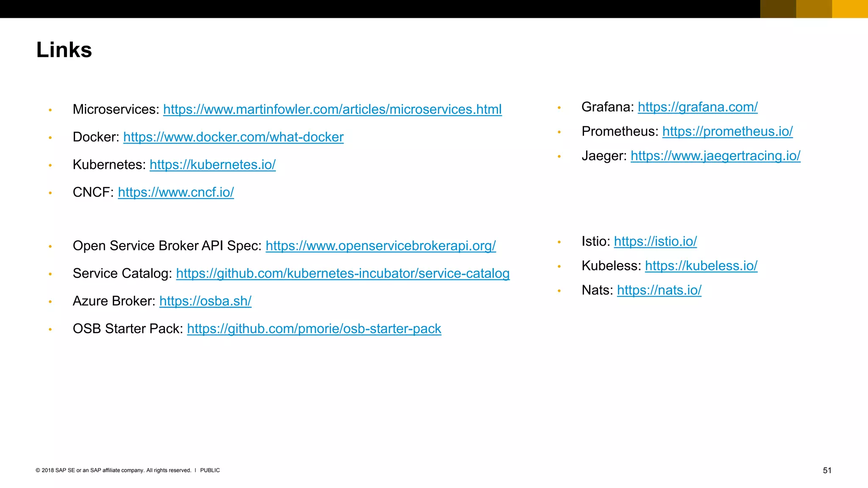Open the istio.io link
Viewport: 868px width, 488px height.
pyautogui.click(x=655, y=241)
